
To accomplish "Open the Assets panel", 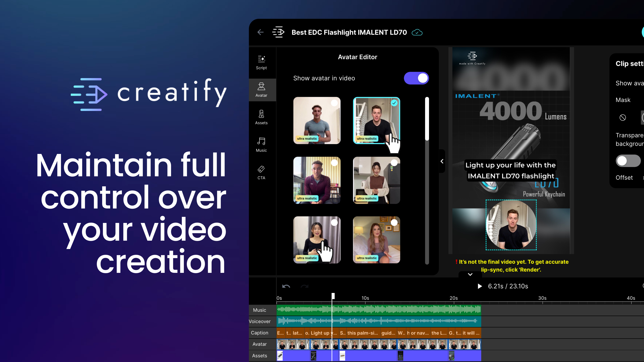I will [x=261, y=117].
